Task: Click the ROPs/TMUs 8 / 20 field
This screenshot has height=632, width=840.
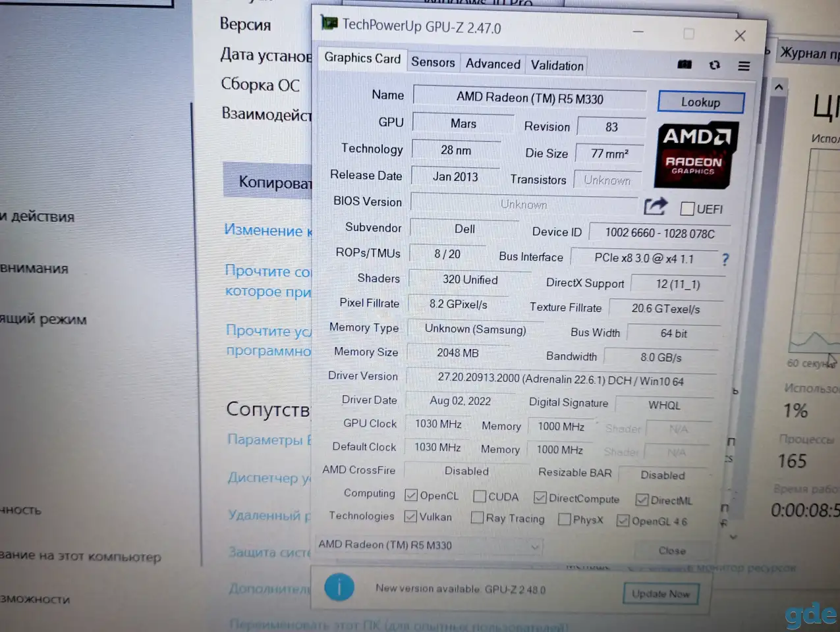Action: 447,254
